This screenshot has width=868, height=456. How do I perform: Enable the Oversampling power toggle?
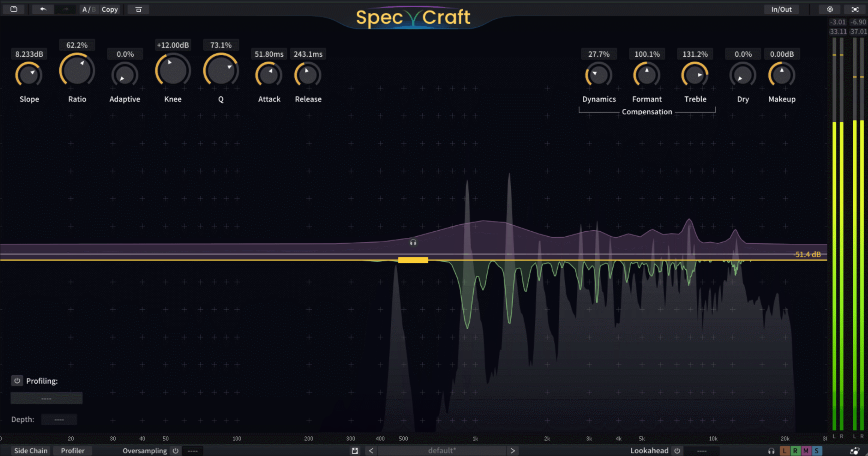(176, 451)
